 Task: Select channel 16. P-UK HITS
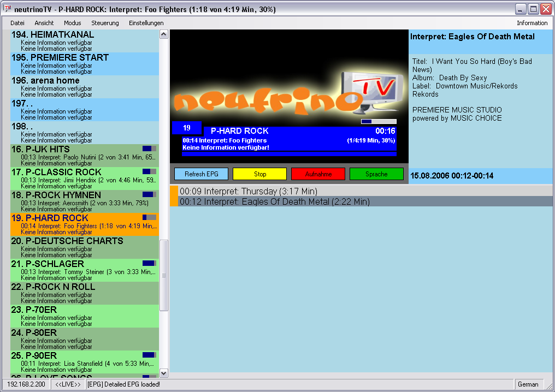tap(85, 156)
